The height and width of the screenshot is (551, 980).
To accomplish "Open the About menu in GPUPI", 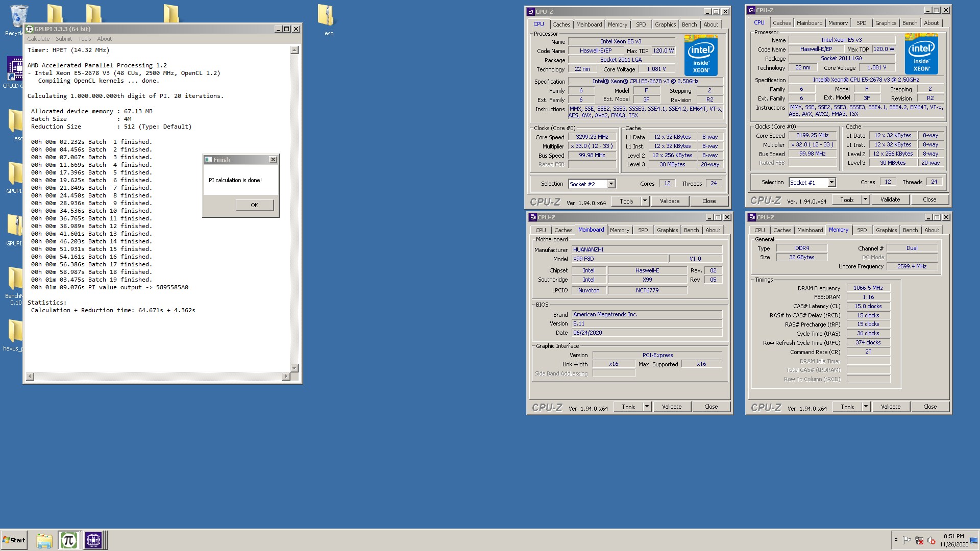I will tap(105, 39).
